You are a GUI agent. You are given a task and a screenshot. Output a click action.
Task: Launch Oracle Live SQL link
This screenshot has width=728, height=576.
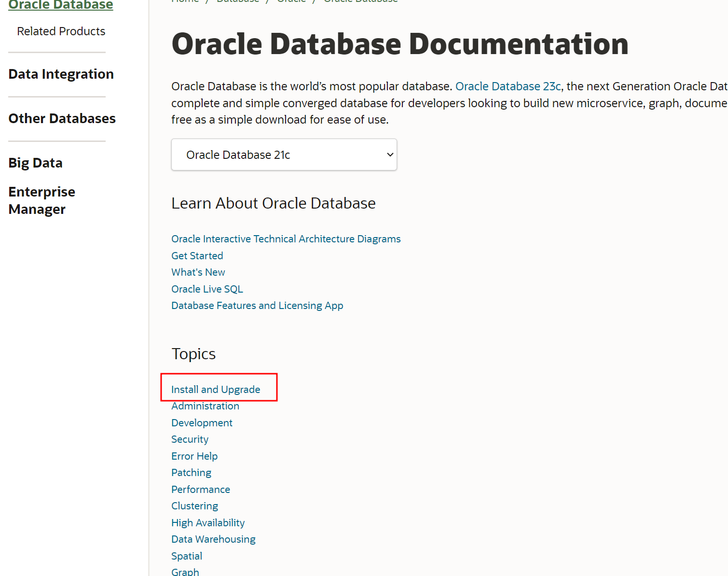point(207,289)
